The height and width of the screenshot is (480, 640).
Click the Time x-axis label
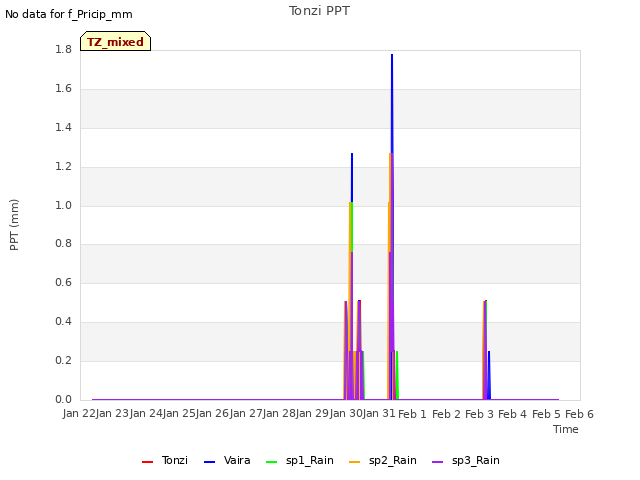coord(566,429)
